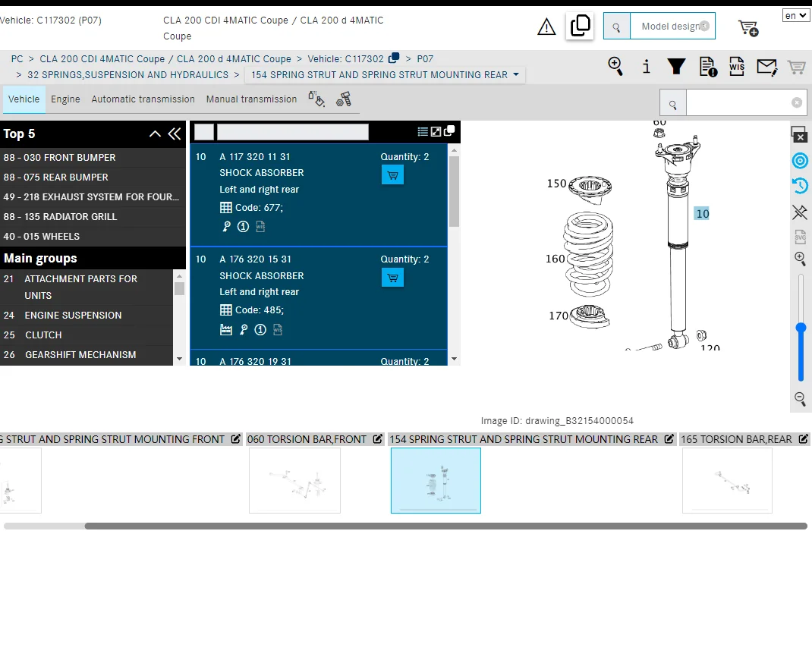Screen dimensions: 812x663
Task: Click the PC breadcrumb link
Action: pos(17,59)
